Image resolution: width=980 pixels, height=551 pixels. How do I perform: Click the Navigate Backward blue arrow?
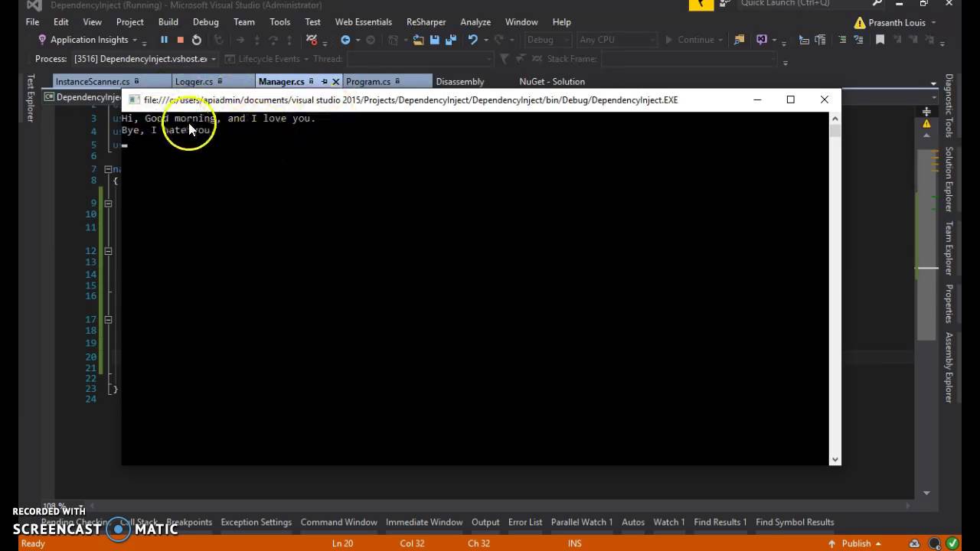click(x=345, y=40)
